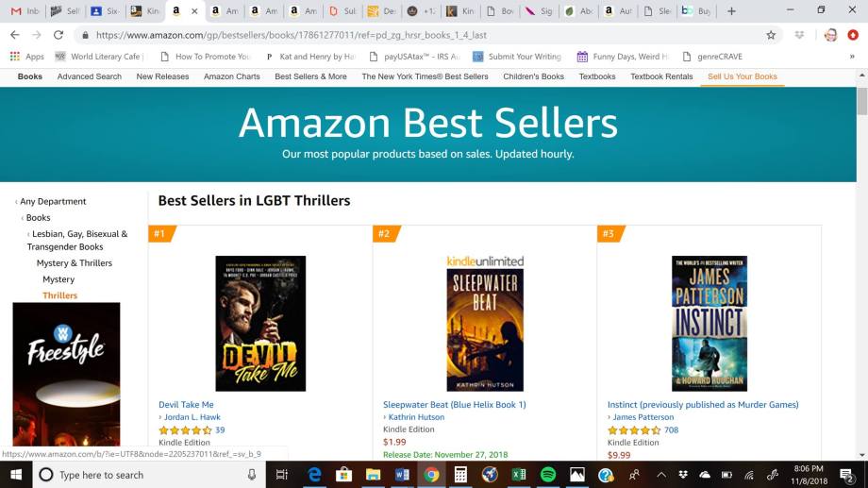Reload the current Amazon page
Image resolution: width=868 pixels, height=488 pixels.
tap(58, 35)
